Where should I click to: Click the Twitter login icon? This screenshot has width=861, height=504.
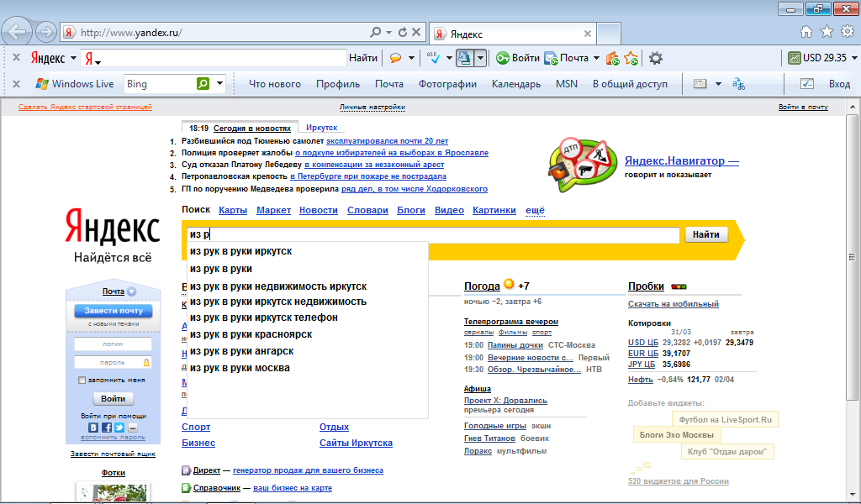tap(119, 428)
